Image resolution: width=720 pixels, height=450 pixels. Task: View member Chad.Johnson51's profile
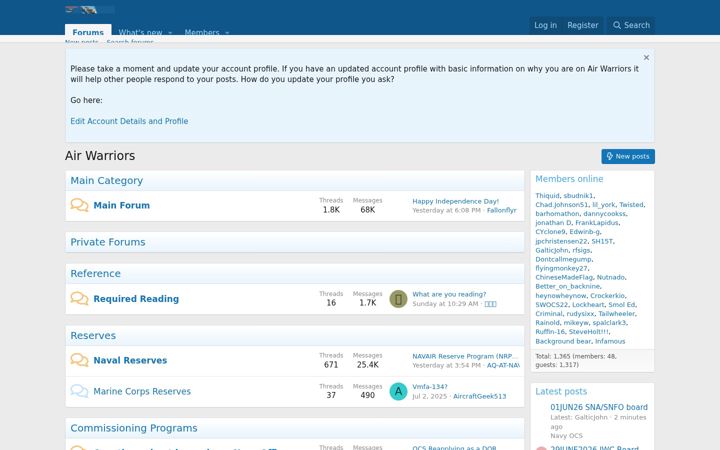(x=561, y=205)
